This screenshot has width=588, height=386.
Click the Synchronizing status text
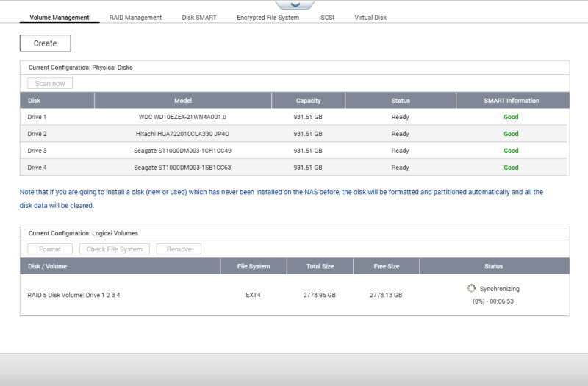(500, 289)
